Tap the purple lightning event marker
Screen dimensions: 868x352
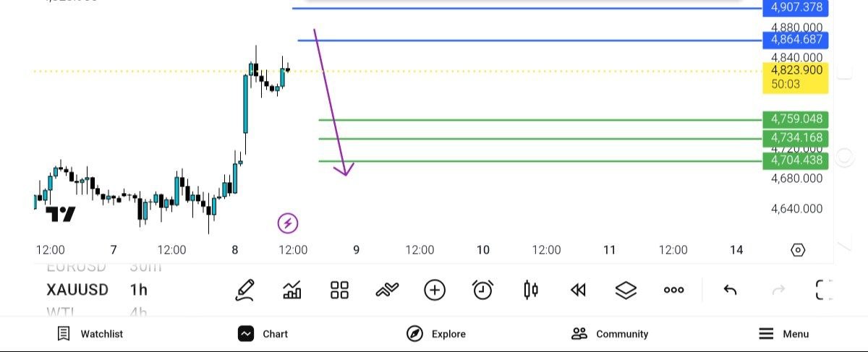coord(288,223)
